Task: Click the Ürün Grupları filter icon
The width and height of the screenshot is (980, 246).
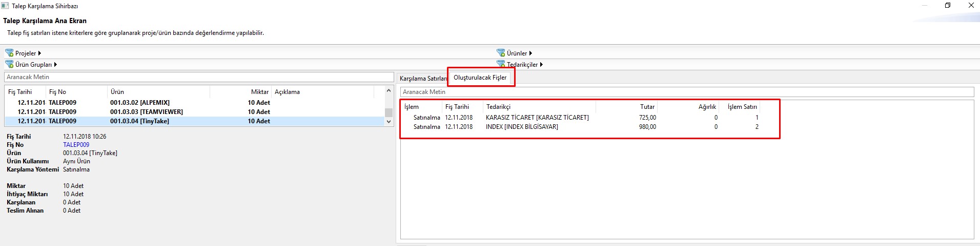Action: [x=9, y=64]
